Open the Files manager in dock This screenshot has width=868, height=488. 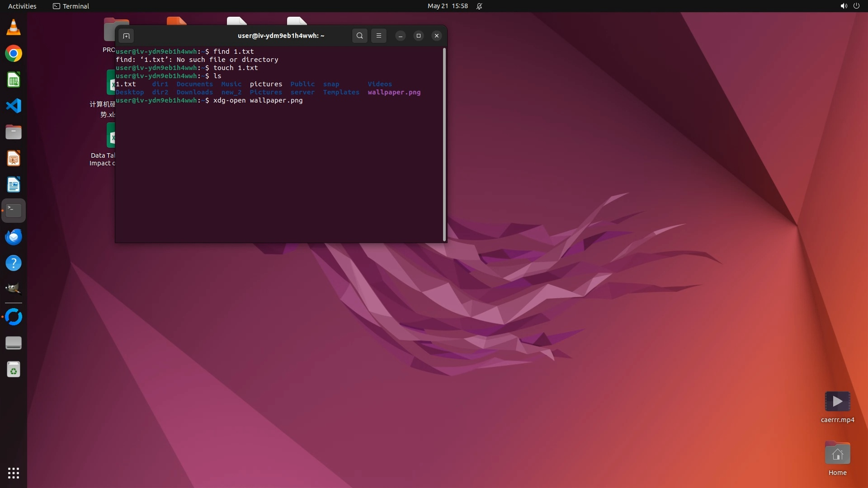point(14,132)
